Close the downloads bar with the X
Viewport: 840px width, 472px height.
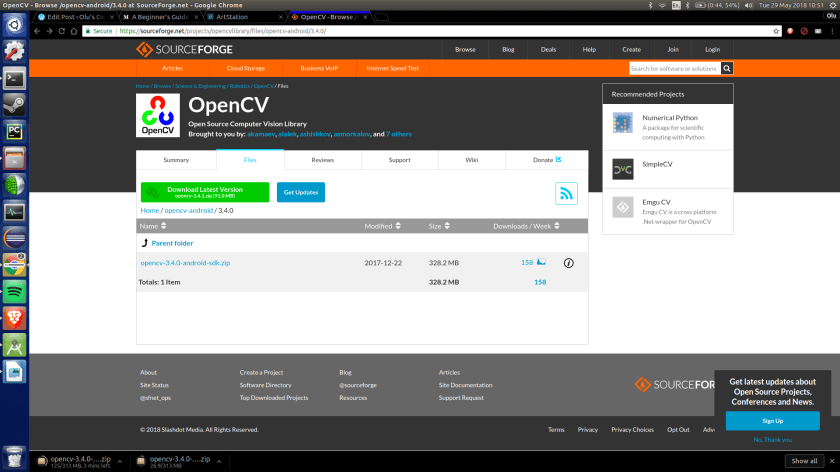tap(831, 461)
